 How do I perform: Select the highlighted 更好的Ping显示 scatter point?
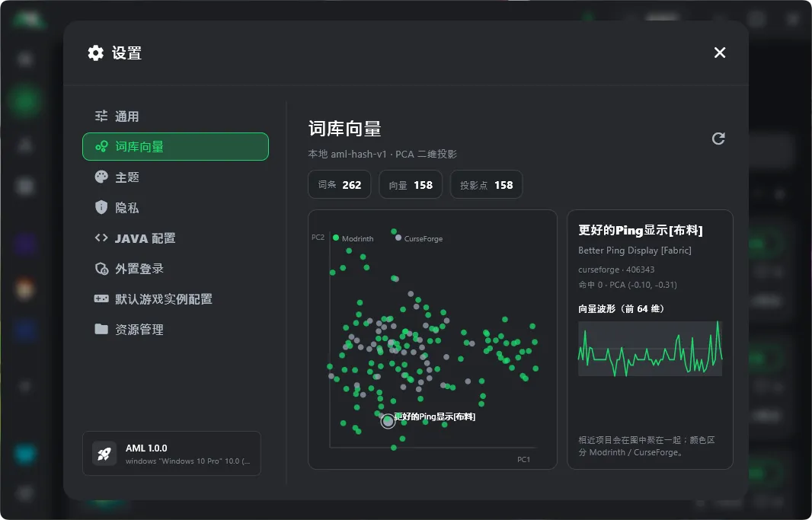[388, 421]
